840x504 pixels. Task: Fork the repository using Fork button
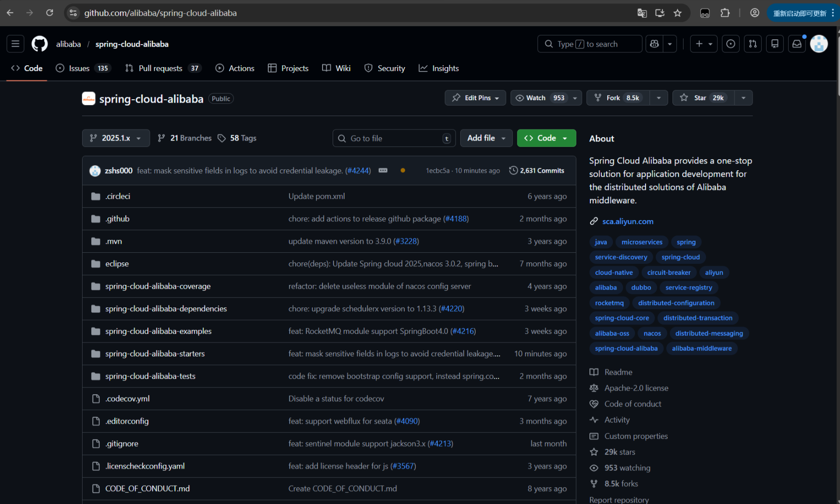(618, 98)
